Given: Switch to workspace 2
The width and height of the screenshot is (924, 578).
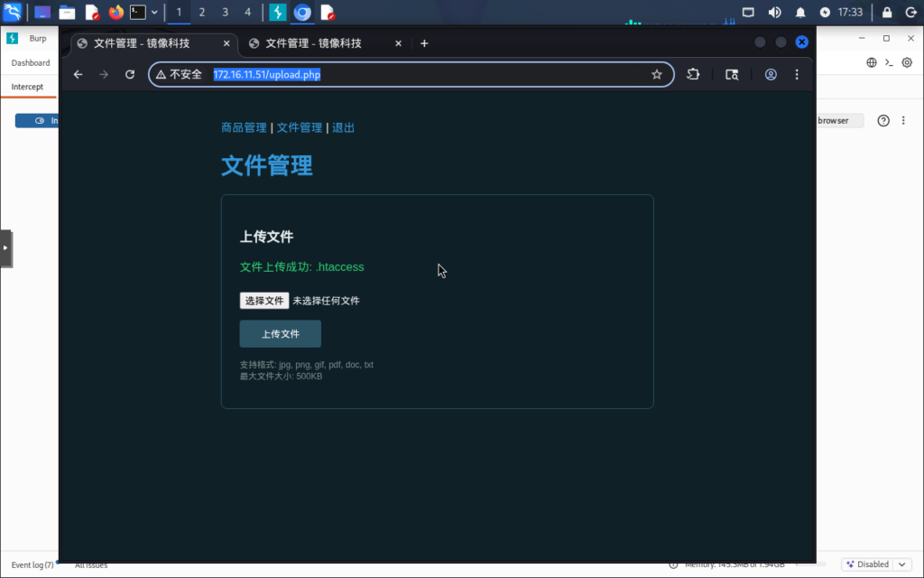Looking at the screenshot, I should pos(201,13).
